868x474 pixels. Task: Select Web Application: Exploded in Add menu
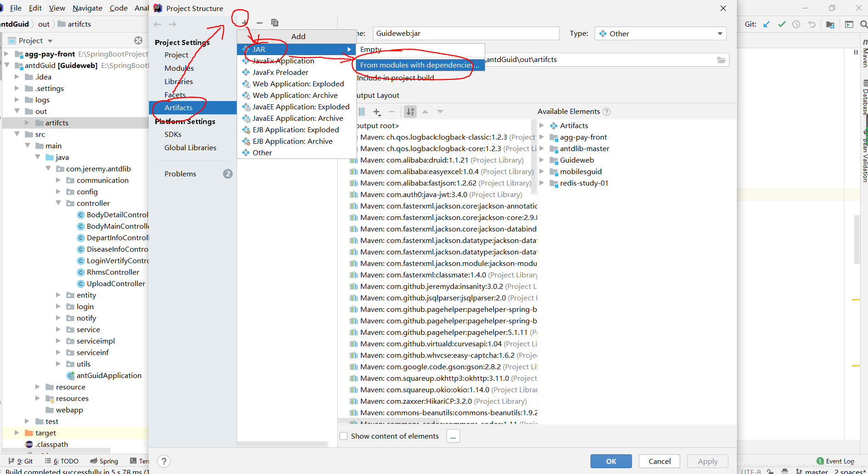[296, 84]
